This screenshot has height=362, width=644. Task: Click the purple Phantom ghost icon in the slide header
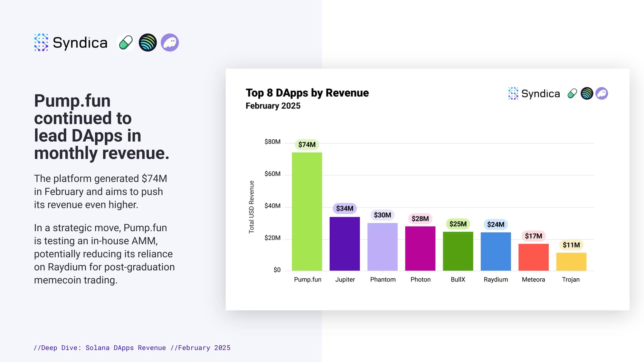[x=170, y=42]
